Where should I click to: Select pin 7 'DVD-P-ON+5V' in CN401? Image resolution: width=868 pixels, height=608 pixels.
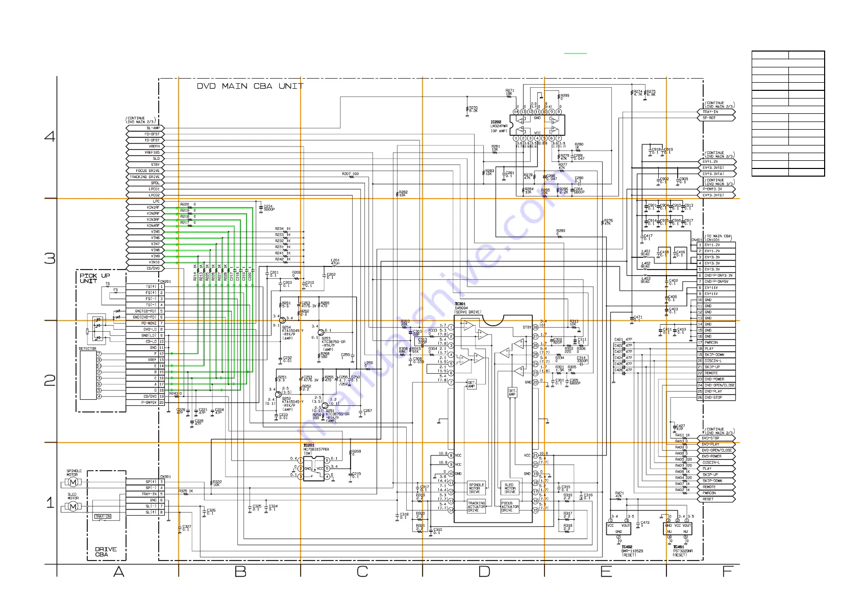coord(716,282)
